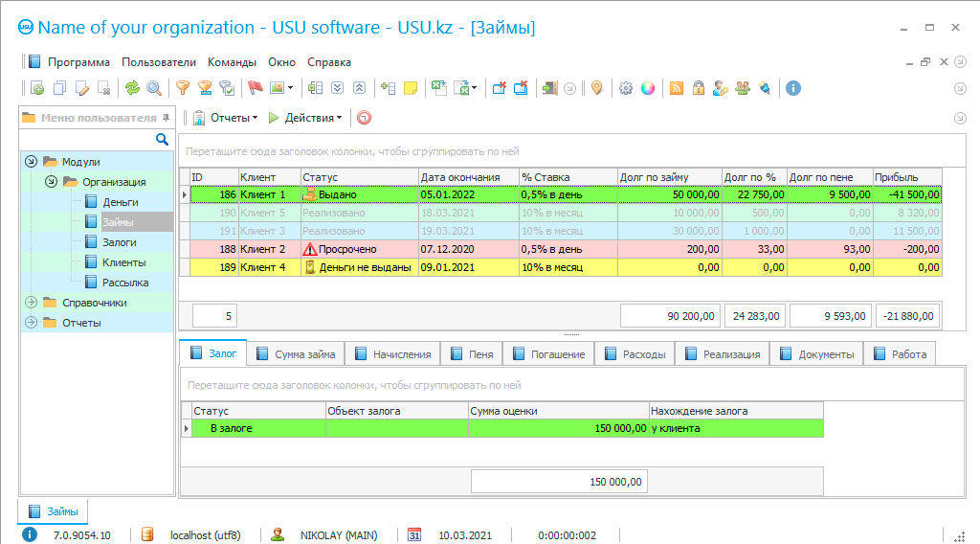Image resolution: width=980 pixels, height=544 pixels.
Task: Click the rainbow color wheel icon
Action: tap(648, 88)
